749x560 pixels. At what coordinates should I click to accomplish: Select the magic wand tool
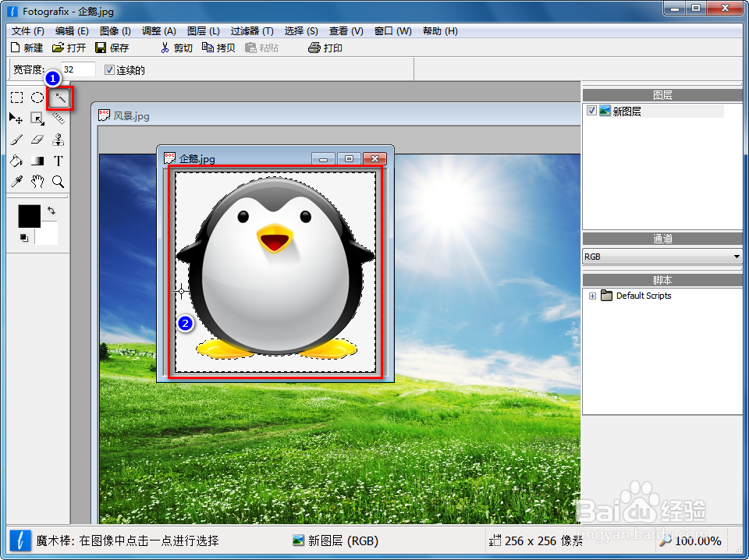tap(60, 98)
